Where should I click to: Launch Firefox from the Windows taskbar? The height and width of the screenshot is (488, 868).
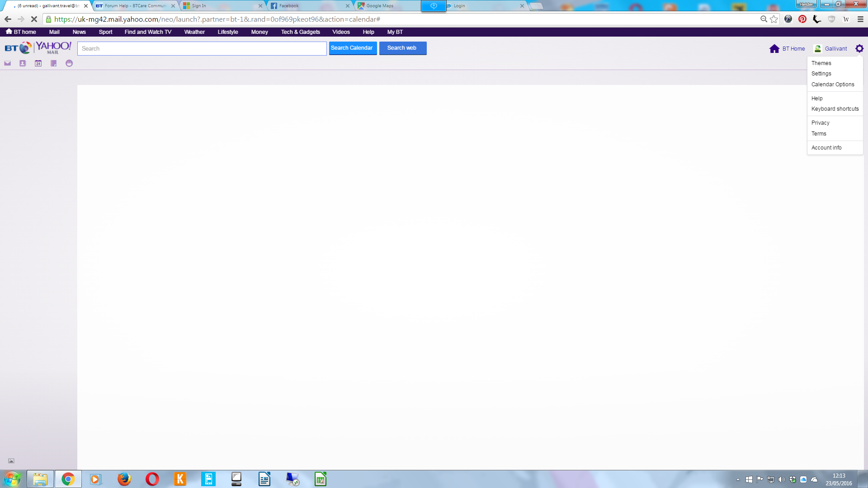point(124,479)
